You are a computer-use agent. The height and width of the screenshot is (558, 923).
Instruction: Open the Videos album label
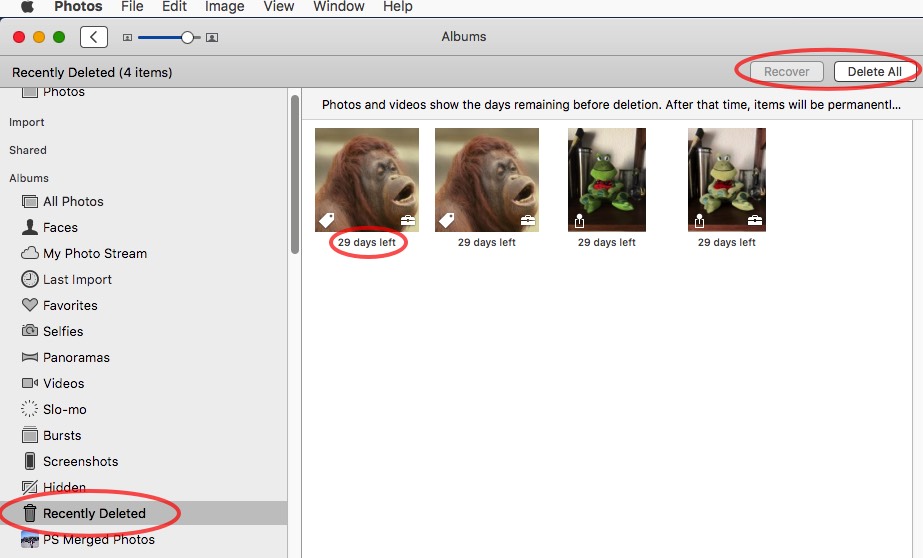[64, 383]
